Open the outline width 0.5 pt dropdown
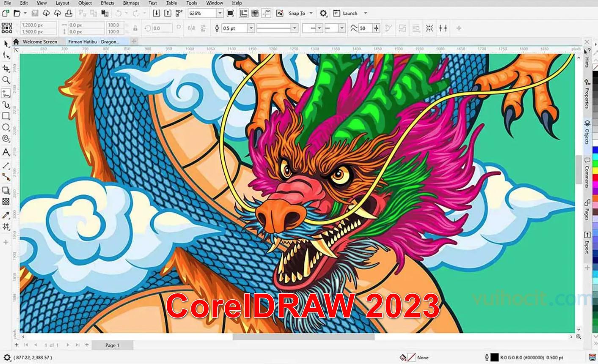 (x=251, y=28)
